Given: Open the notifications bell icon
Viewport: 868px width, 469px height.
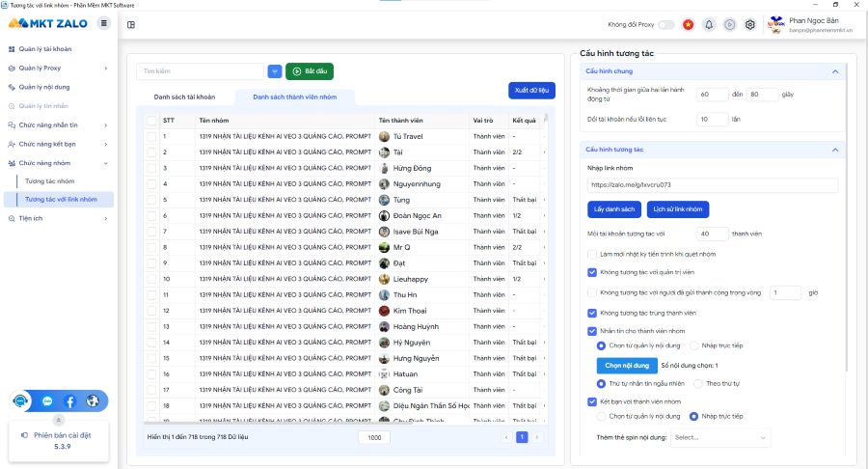Looking at the screenshot, I should point(709,24).
